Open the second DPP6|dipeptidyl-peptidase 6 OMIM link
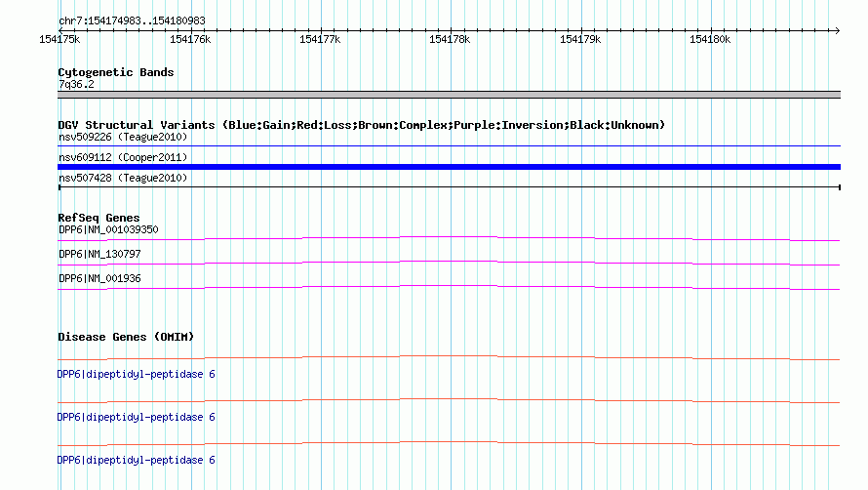The image size is (868, 490). pyautogui.click(x=137, y=417)
